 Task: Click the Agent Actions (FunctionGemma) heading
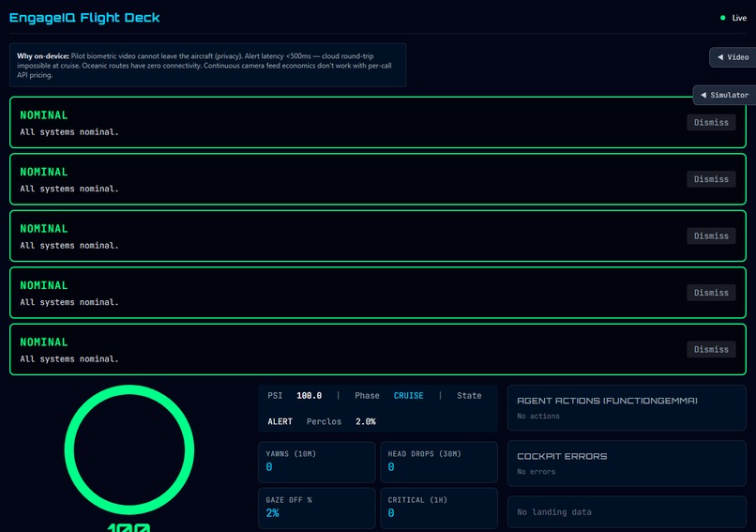coord(607,401)
